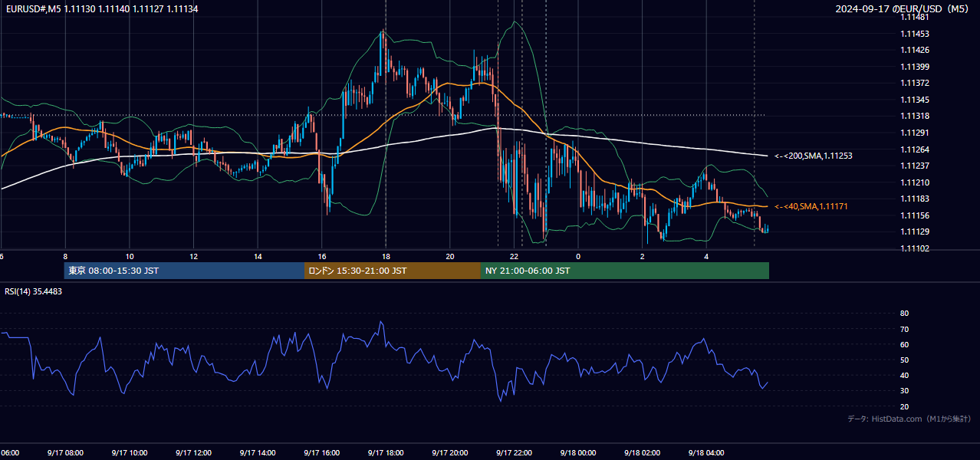This screenshot has height=460, width=980.
Task: Click price axis value 1.11372
Action: 916,83
